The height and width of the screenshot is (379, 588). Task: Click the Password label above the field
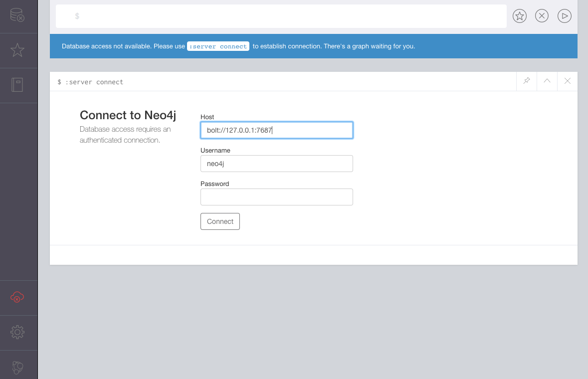214,184
